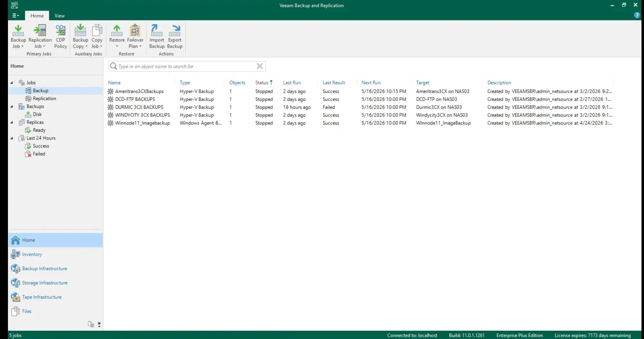Collapse the Backups tree node

12,107
